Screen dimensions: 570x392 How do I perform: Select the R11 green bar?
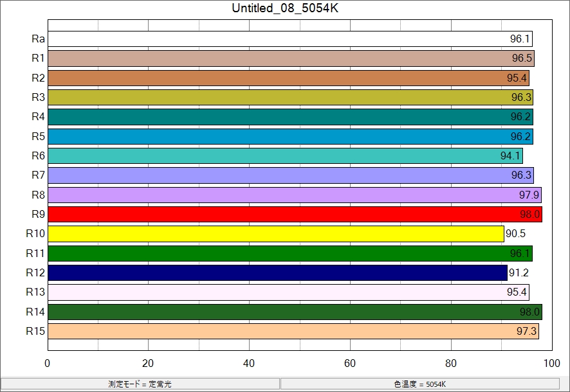tap(290, 253)
